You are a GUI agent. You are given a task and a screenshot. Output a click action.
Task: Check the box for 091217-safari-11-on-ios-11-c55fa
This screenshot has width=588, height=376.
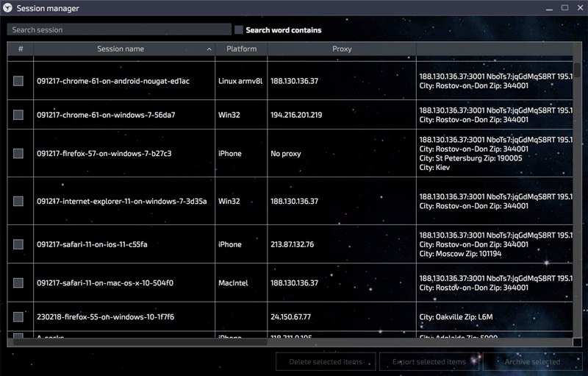pos(18,244)
